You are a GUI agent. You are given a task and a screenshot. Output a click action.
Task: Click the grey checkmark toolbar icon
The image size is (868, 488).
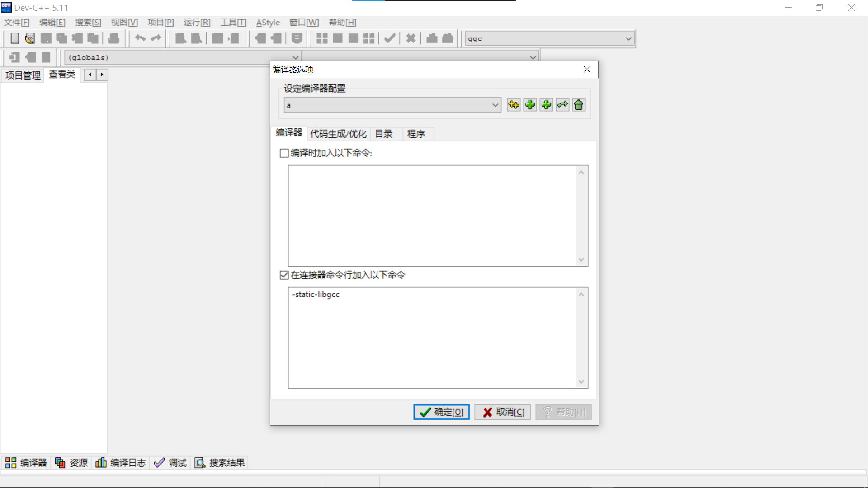[390, 38]
